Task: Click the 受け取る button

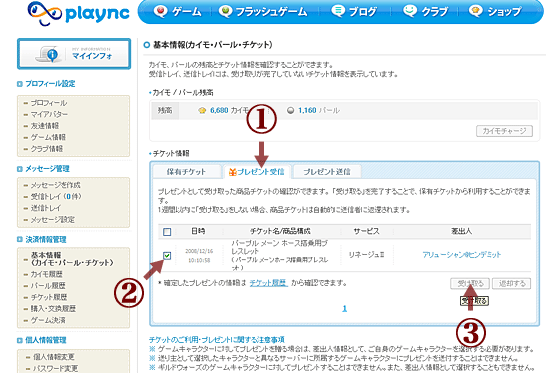Action: (470, 284)
